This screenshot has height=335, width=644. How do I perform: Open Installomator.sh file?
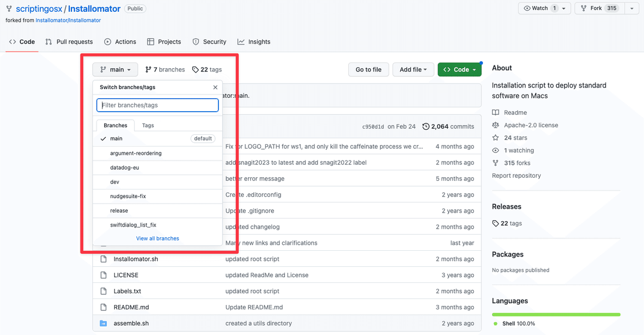click(136, 259)
